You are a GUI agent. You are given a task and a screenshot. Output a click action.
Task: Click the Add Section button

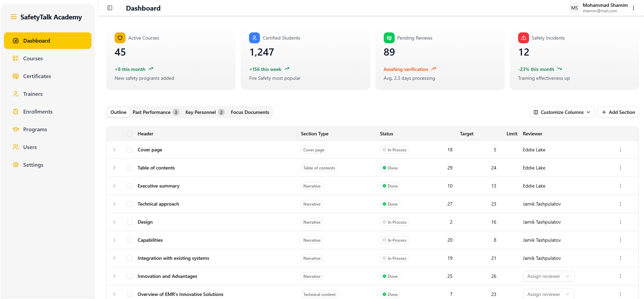(x=618, y=112)
